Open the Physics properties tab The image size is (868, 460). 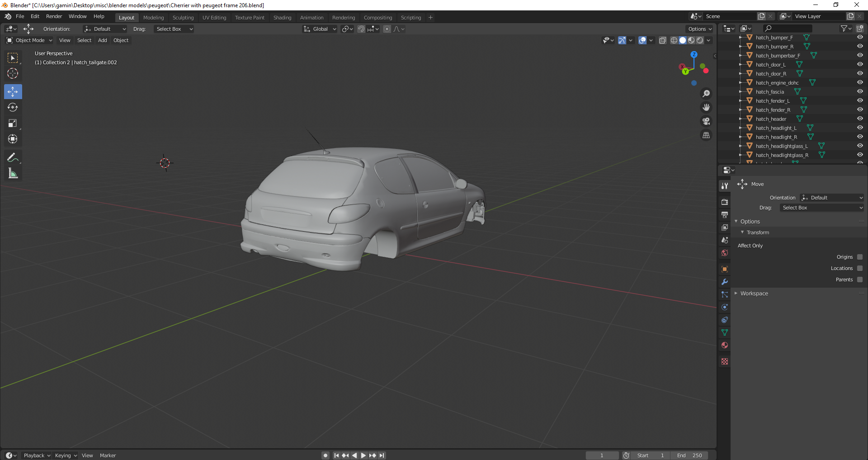click(x=725, y=307)
